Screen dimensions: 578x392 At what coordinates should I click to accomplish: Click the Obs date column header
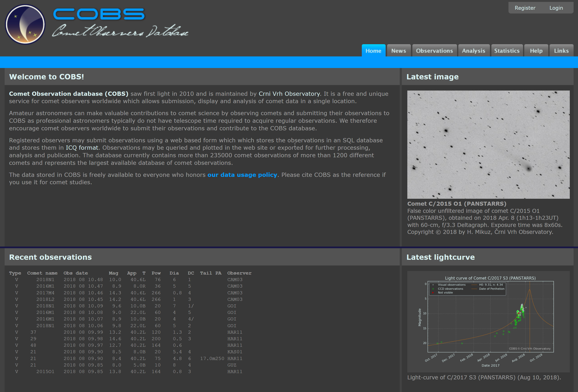[x=76, y=273]
